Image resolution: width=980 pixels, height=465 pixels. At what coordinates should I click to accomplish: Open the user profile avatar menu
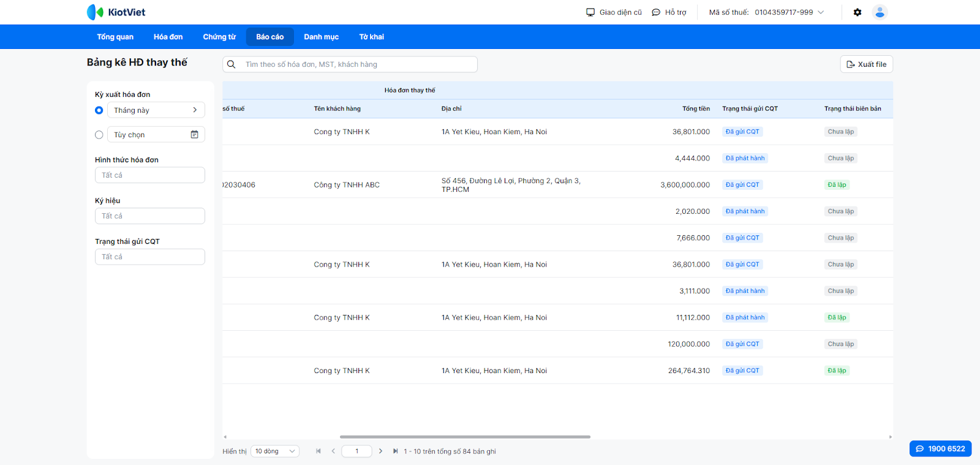[880, 12]
